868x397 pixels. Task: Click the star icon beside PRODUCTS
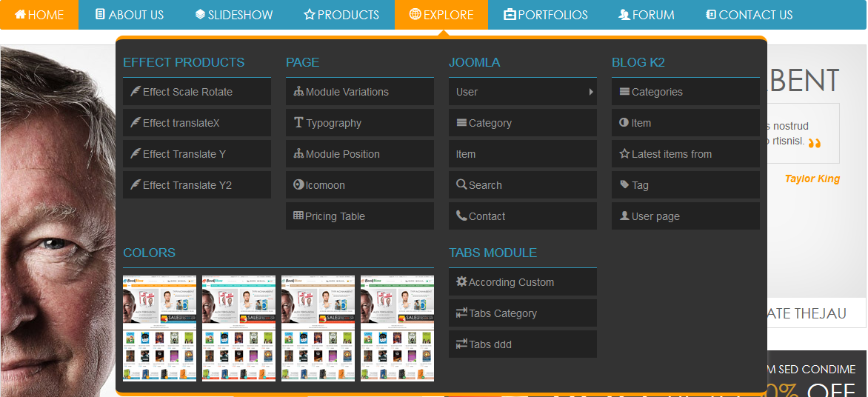click(310, 14)
